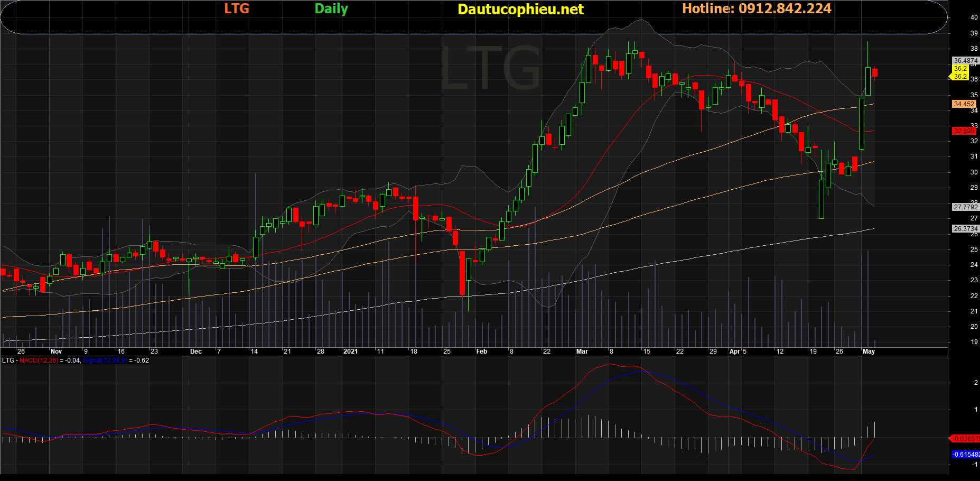Select the 27.7792 lower band price tag
This screenshot has width=980, height=481.
[965, 207]
